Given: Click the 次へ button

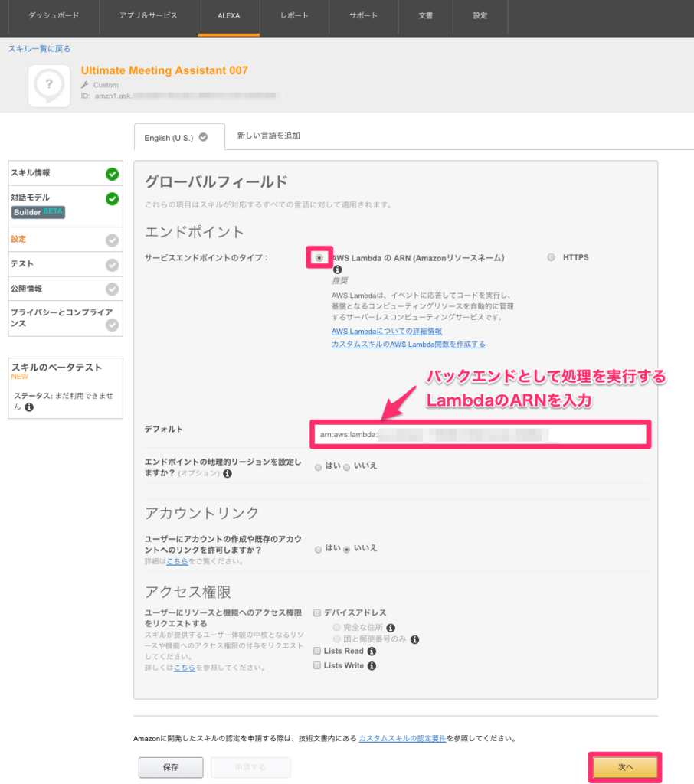Looking at the screenshot, I should point(625,767).
